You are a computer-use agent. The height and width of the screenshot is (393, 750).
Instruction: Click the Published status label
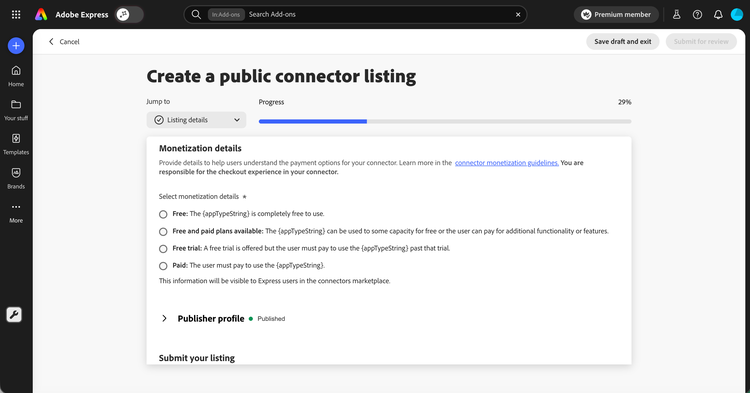coord(271,318)
